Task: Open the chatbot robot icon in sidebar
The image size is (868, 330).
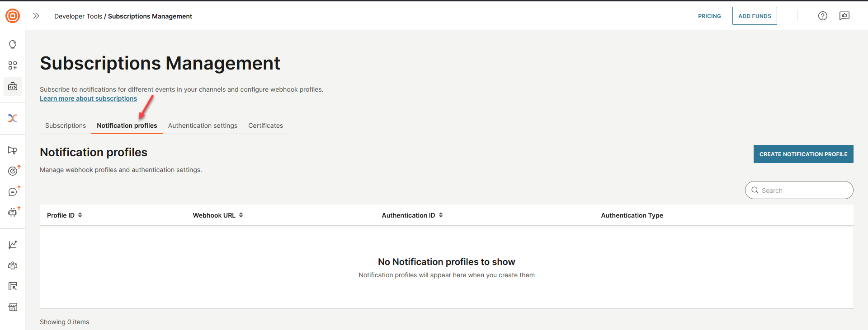Action: coord(13,213)
